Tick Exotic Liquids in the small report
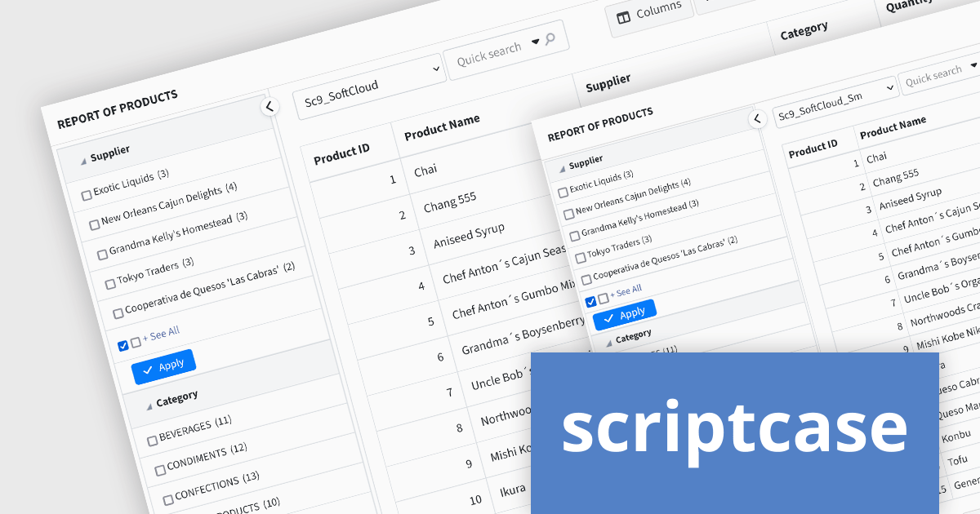 563,193
